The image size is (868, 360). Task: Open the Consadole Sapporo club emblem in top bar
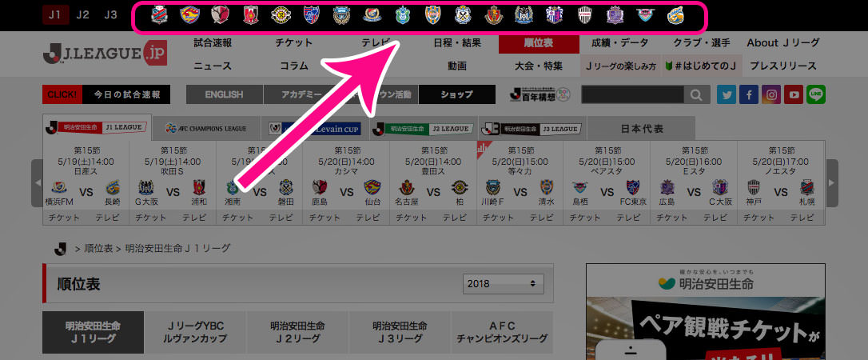[x=159, y=15]
